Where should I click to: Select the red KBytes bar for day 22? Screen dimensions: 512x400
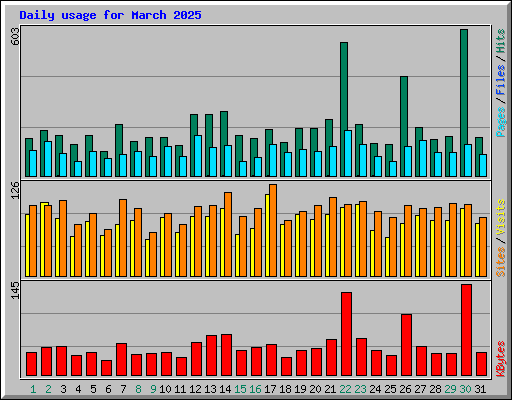[x=346, y=334]
